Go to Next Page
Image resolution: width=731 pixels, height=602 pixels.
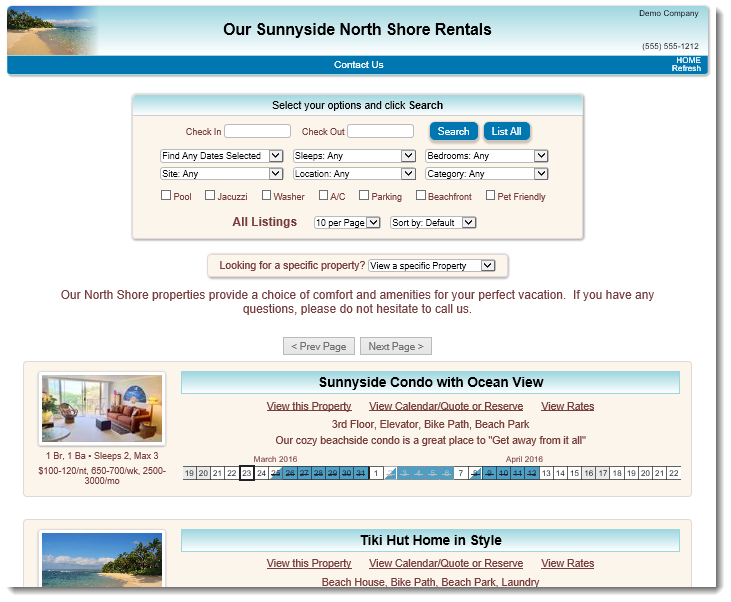pyautogui.click(x=396, y=346)
